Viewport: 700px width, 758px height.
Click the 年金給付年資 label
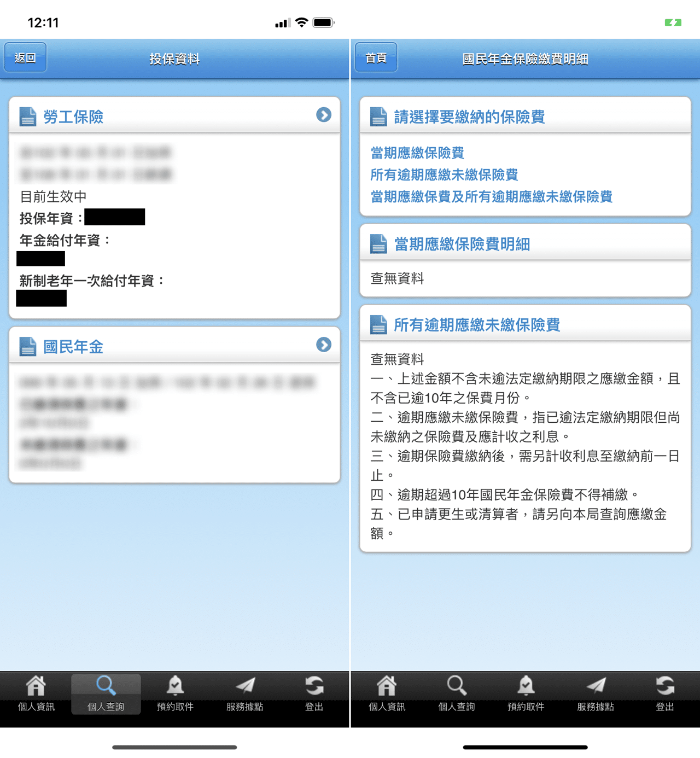click(x=65, y=240)
